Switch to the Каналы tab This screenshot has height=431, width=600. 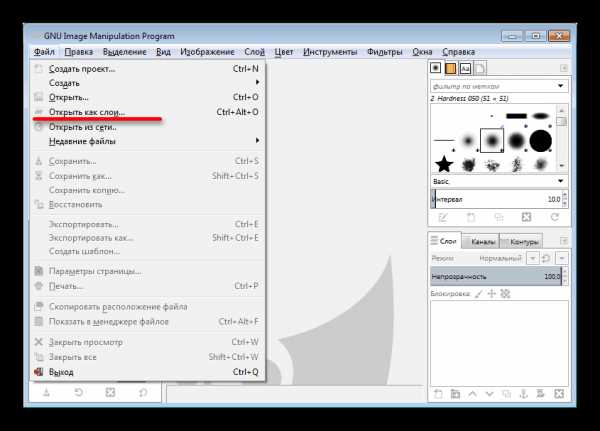point(482,242)
